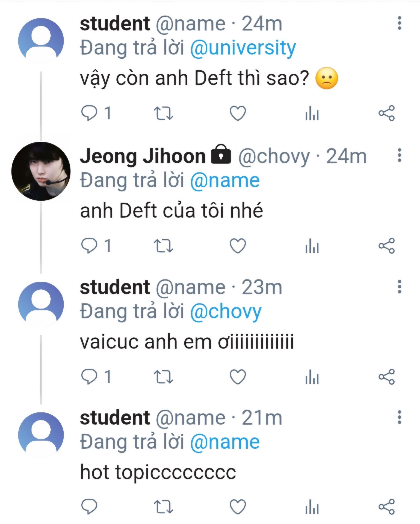The image size is (420, 524).
Task: View analytics for the 'hot topicccccccc' tweet
Action: point(312,507)
